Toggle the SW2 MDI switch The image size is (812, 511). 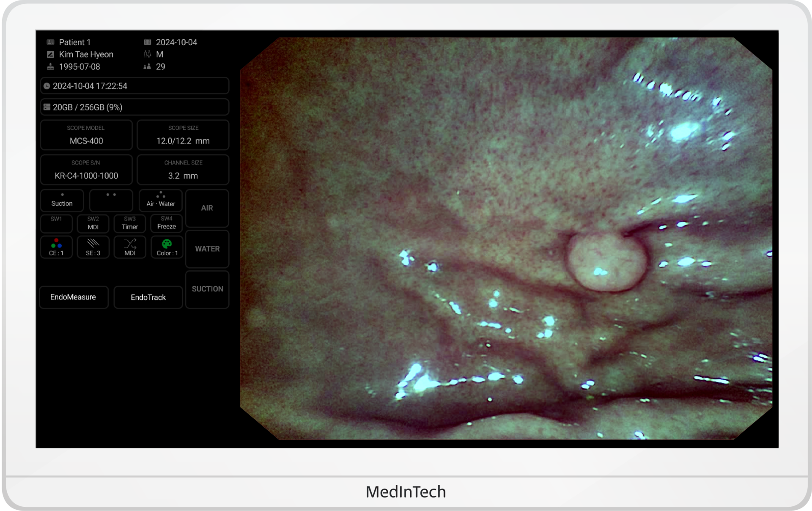(x=93, y=223)
